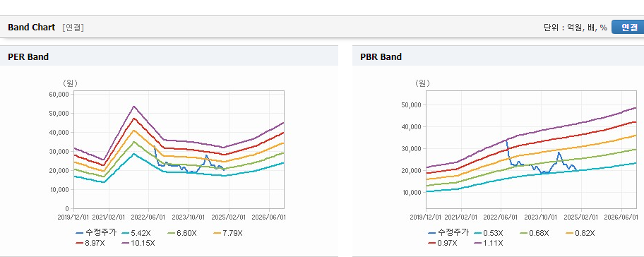Click the (원) unit label above PBR chart
Viewport: 644px width, 257px height.
422,83
